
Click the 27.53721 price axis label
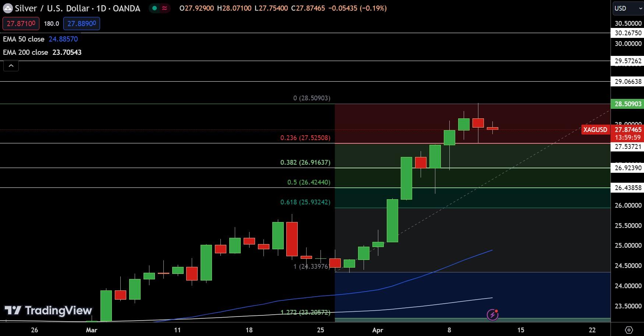point(627,147)
